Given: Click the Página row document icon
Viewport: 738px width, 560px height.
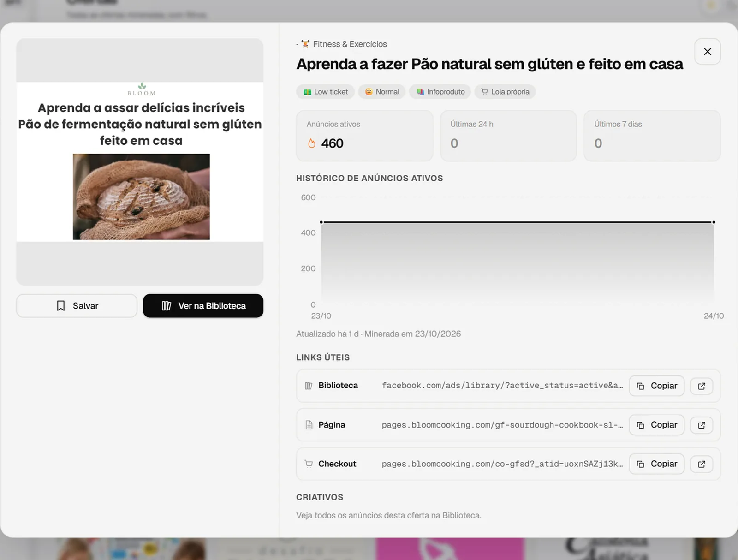Looking at the screenshot, I should coord(309,425).
